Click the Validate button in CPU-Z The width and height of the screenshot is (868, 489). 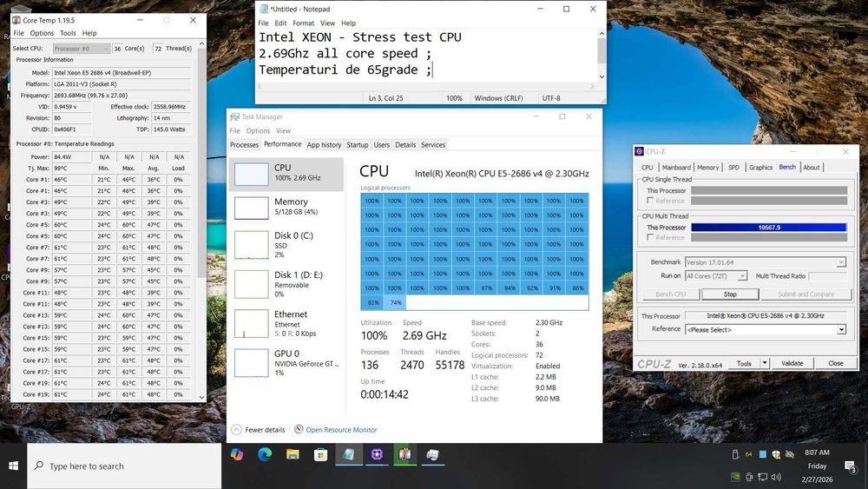(792, 363)
